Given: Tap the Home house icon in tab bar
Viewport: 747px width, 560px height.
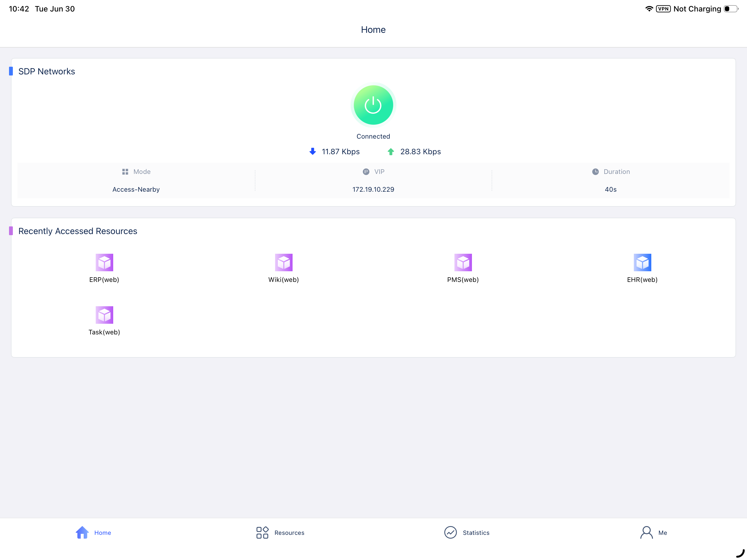Looking at the screenshot, I should [x=82, y=533].
